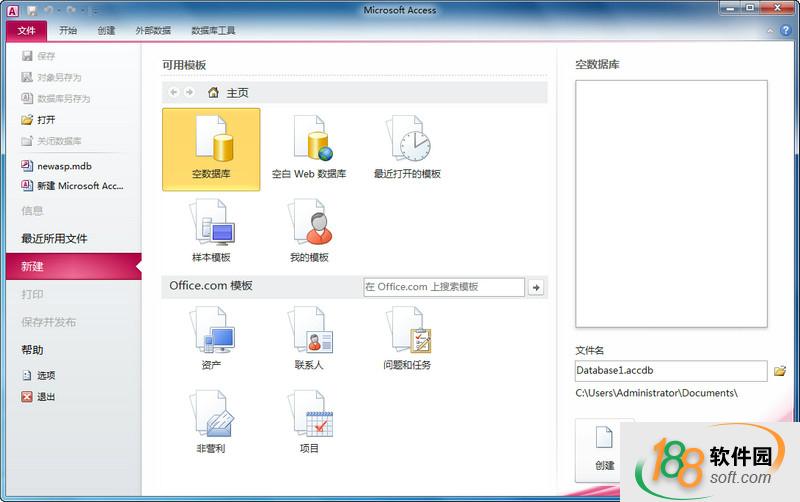Go back with the template navigation arrow
Viewport: 800px width, 502px height.
pos(174,92)
